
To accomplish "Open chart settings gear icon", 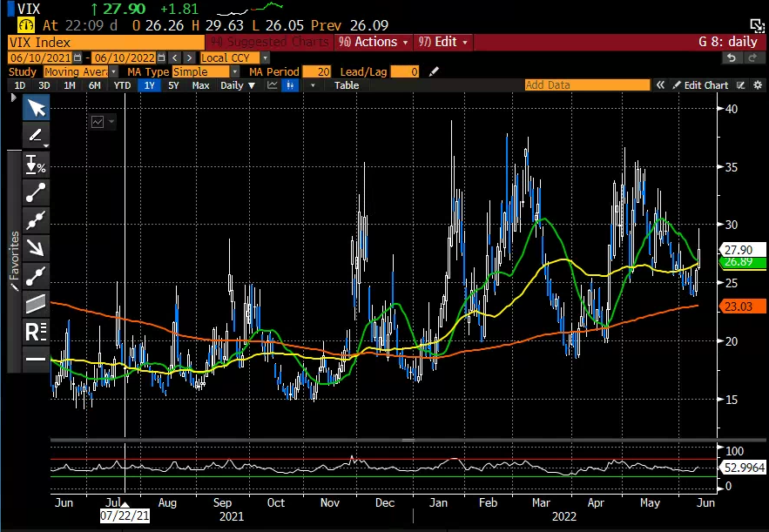I will click(x=758, y=85).
